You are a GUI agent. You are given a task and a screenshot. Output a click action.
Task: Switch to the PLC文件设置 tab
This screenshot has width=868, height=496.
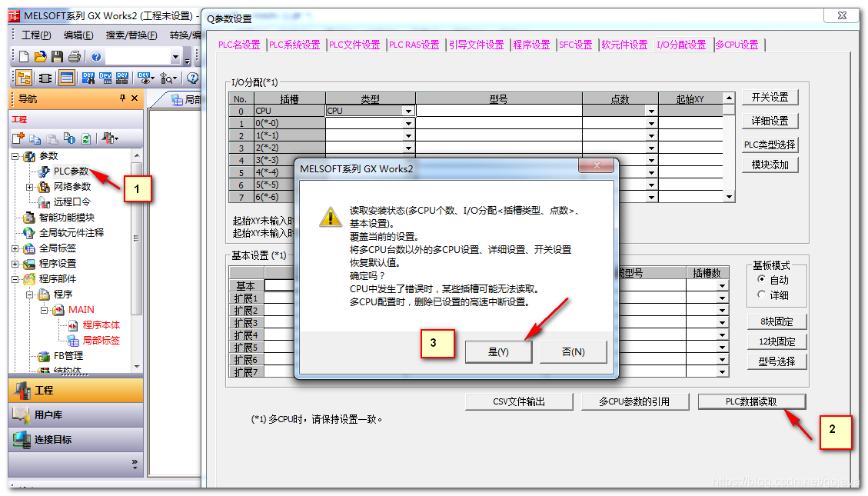pos(354,45)
